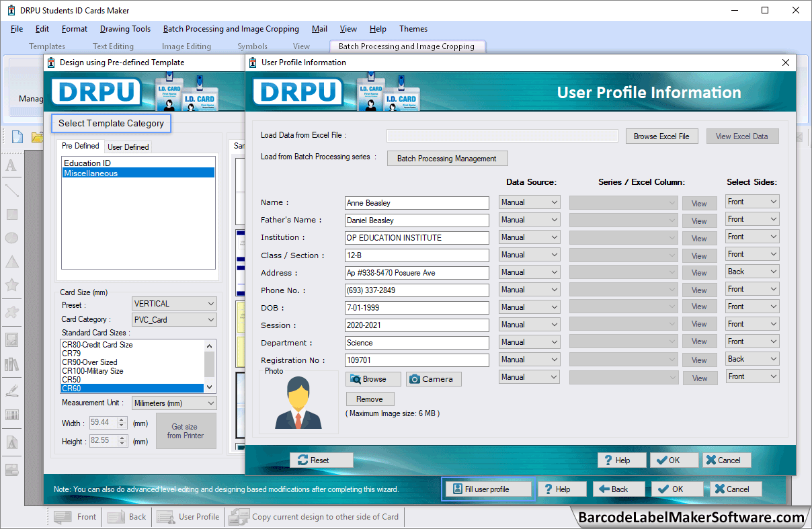Viewport: 812px width, 529px height.
Task: Select the Triangle shape tool
Action: (x=11, y=261)
